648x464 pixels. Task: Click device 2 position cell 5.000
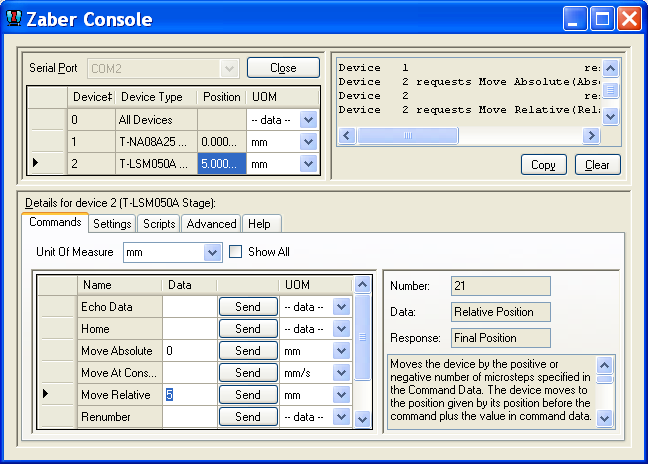coord(222,164)
